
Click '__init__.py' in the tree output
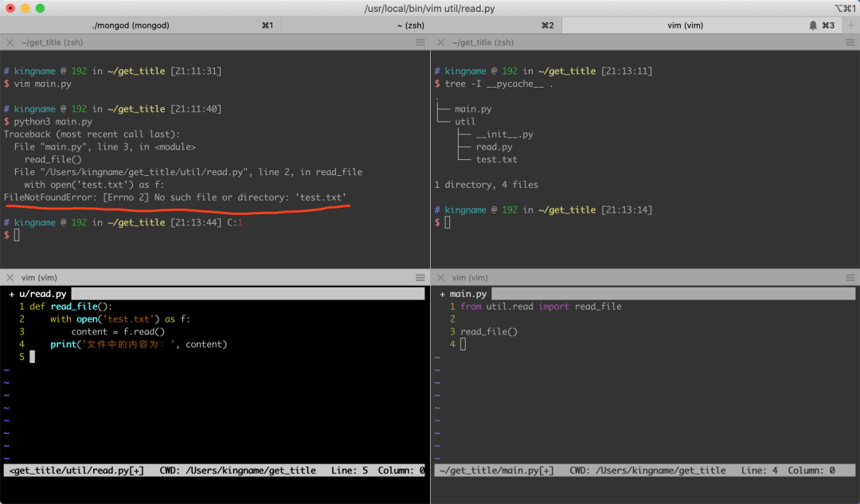[x=504, y=135]
